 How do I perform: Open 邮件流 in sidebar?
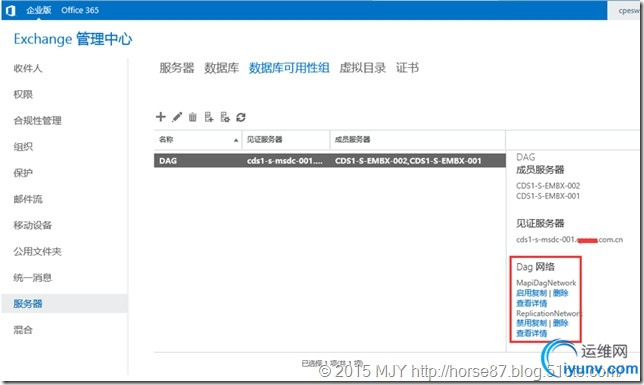click(28, 199)
